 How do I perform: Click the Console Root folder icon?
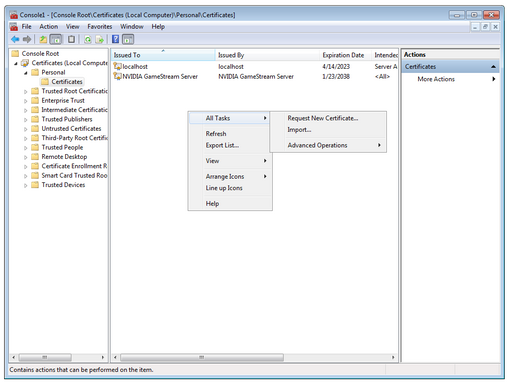pos(15,53)
